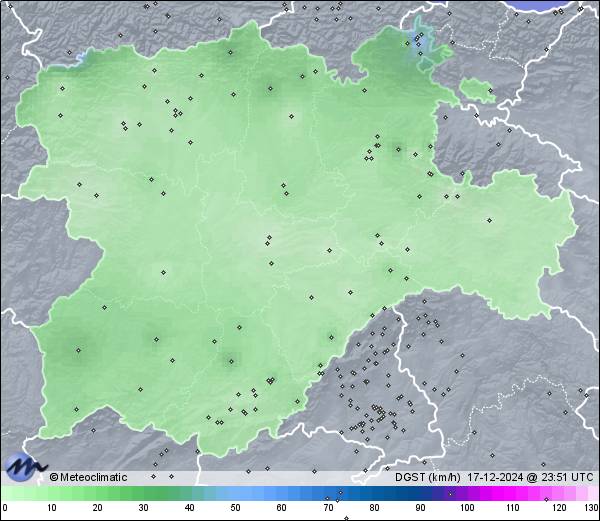Click the station marker inside the small detached green enclave

490,91
